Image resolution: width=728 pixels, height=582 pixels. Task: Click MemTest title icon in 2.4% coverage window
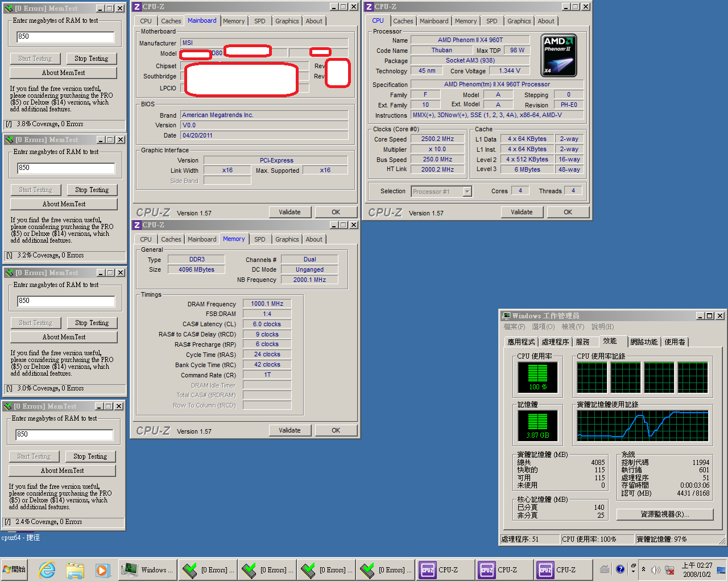tap(8, 406)
